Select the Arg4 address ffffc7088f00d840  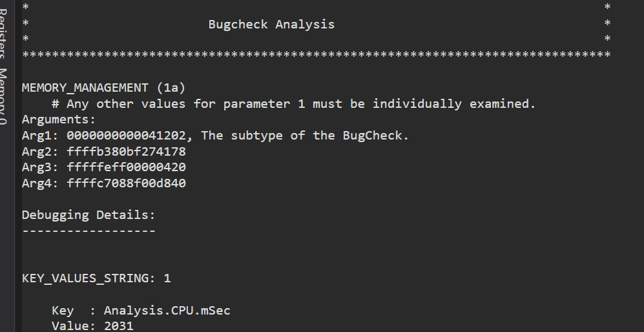(x=126, y=183)
